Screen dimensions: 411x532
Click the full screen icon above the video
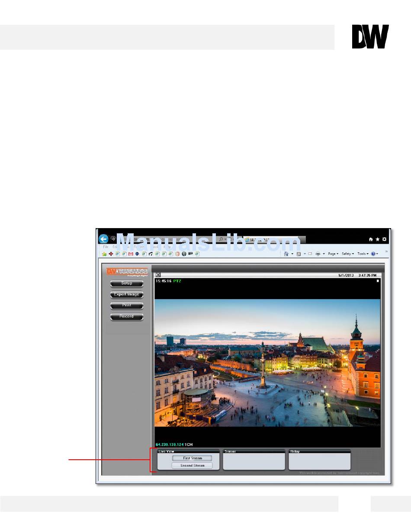158,274
